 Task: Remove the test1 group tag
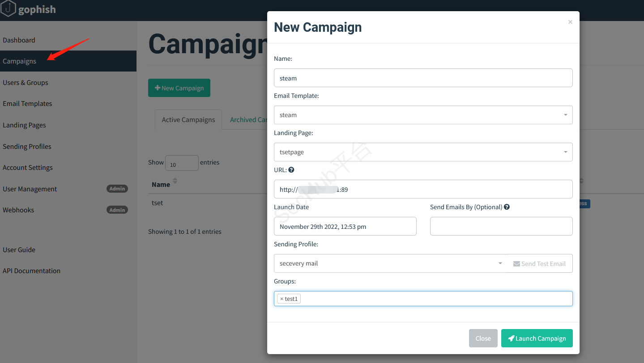[x=281, y=299]
